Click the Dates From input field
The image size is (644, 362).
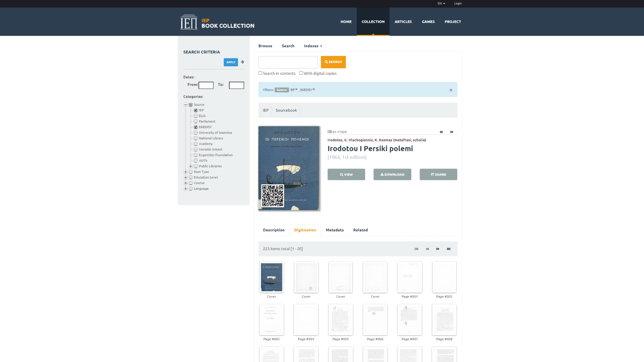click(x=206, y=85)
